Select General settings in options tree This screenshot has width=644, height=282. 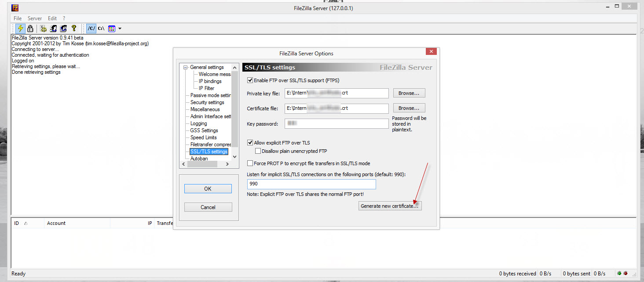click(x=207, y=67)
